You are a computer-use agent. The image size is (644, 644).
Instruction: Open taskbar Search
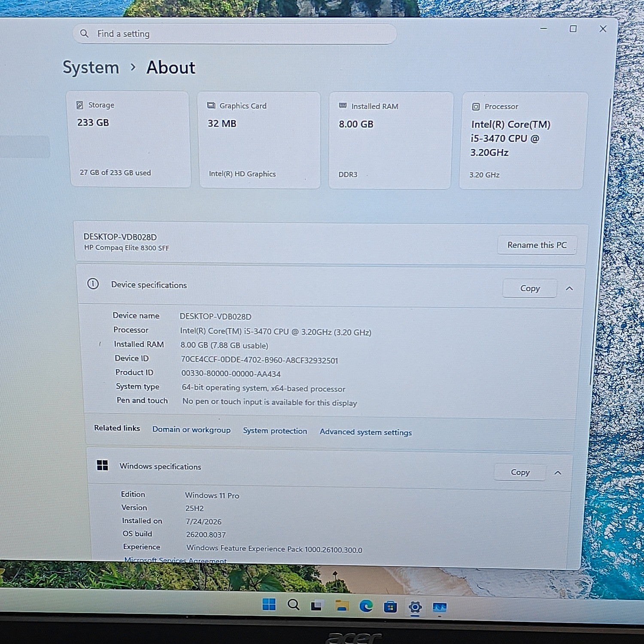293,605
